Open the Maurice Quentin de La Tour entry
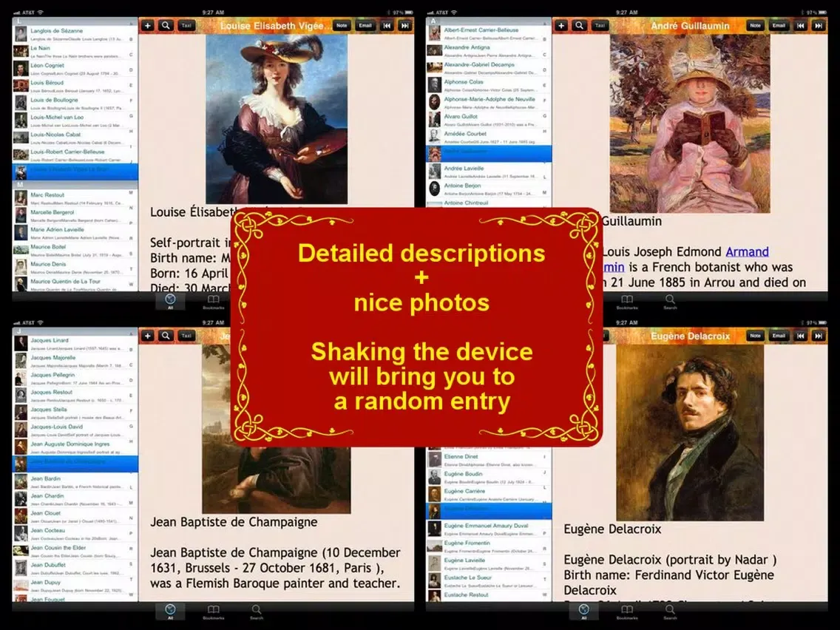This screenshot has height=630, width=840. 75,284
